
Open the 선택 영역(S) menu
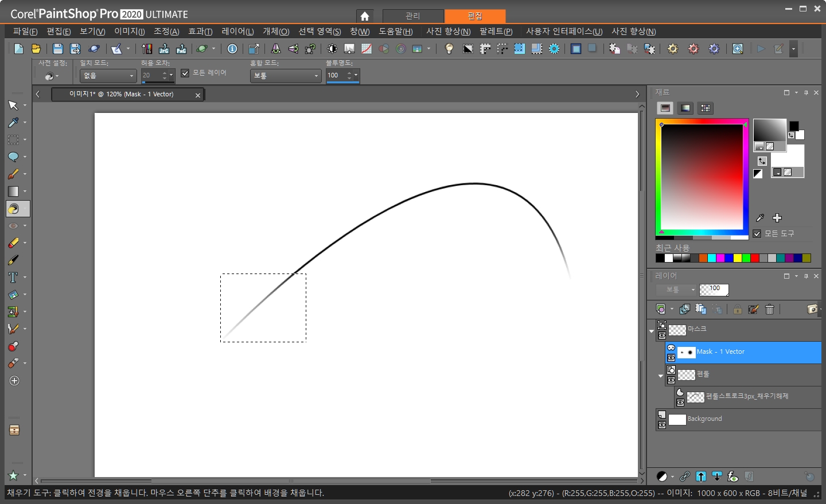[x=320, y=31]
